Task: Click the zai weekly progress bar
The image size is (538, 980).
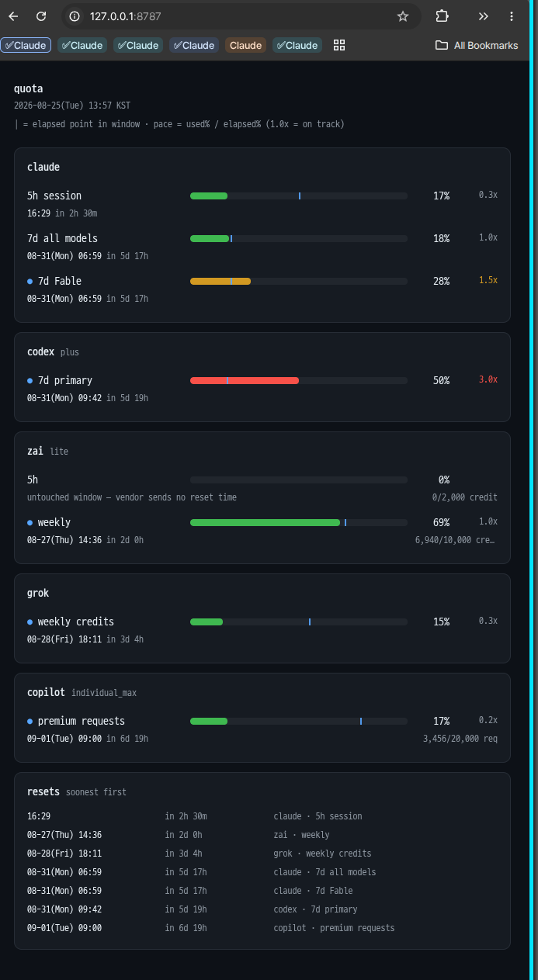Action: click(299, 522)
